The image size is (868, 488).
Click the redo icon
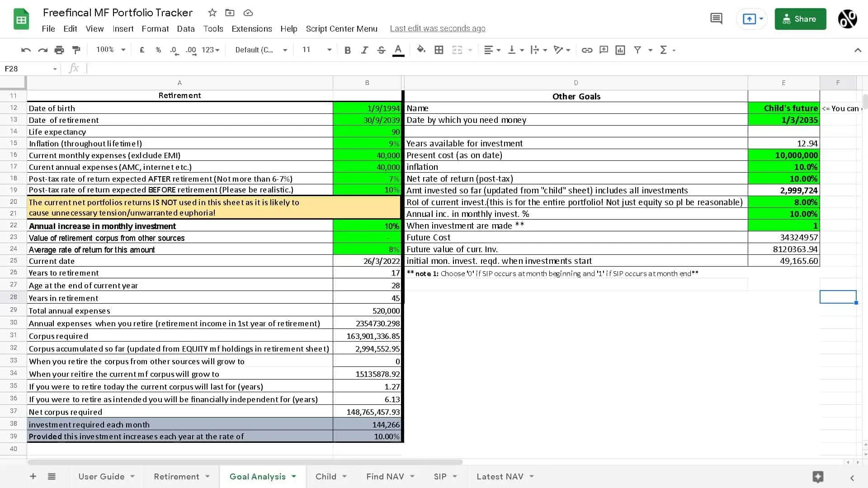[42, 50]
